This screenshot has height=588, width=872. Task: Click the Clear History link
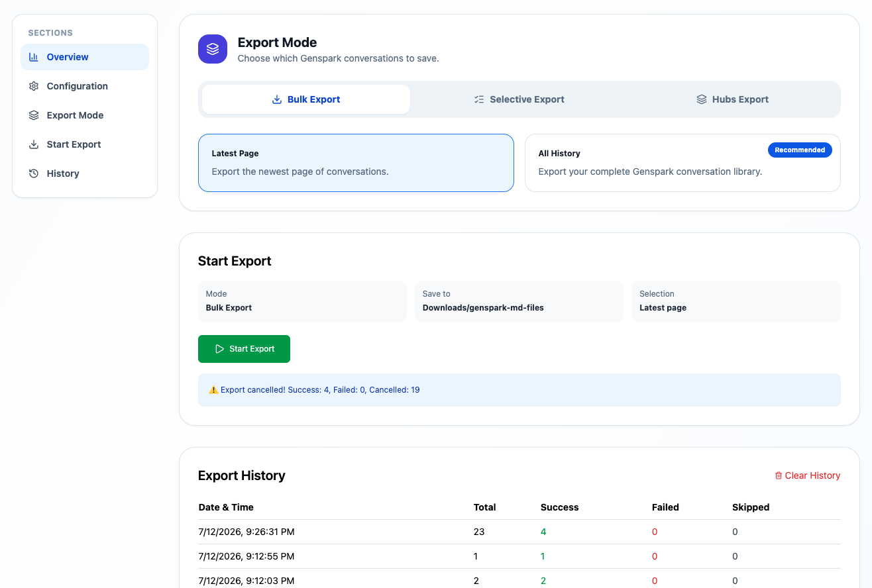point(808,475)
